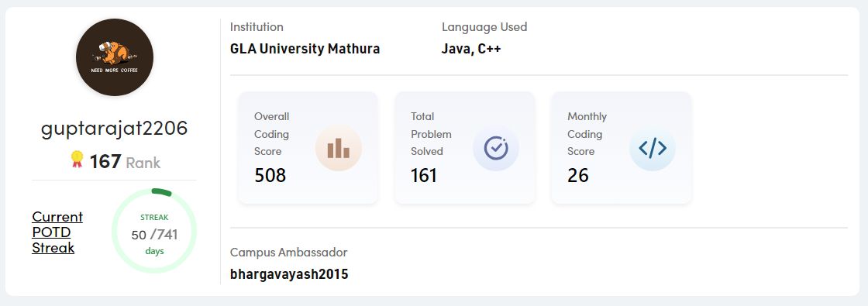
Task: Open the Monthly Coding Score card
Action: pos(622,148)
